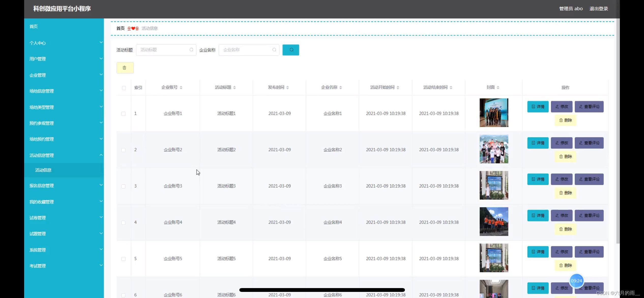Image resolution: width=644 pixels, height=298 pixels.
Task: Select the checkbox for row 3
Action: pos(123,186)
